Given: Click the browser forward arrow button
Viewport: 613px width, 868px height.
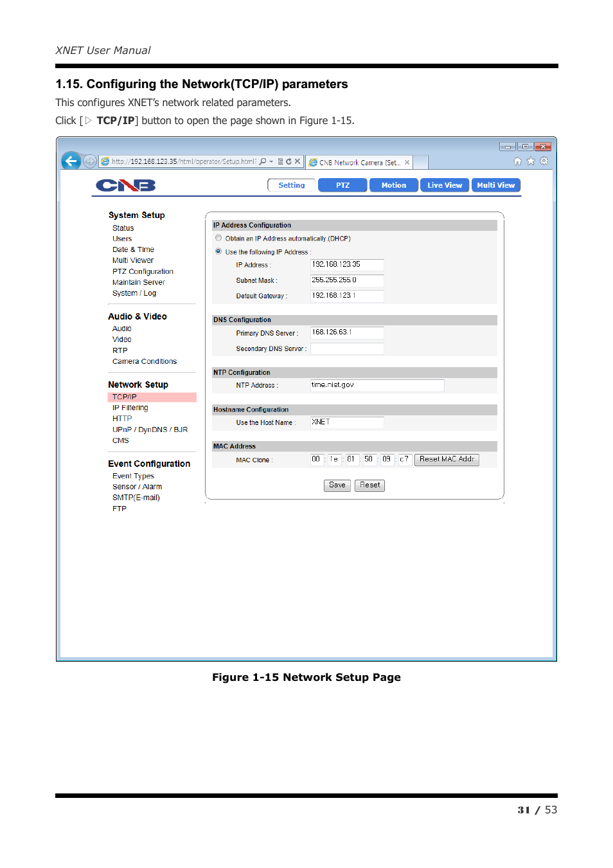Looking at the screenshot, I should pos(90,161).
